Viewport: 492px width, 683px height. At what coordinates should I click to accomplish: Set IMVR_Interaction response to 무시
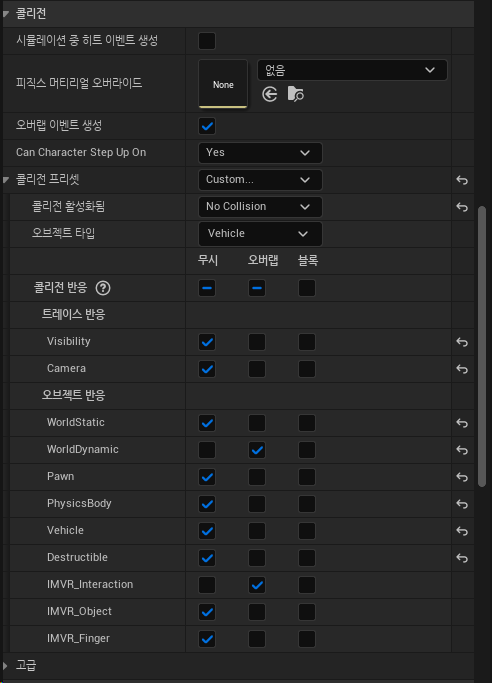pyautogui.click(x=207, y=585)
